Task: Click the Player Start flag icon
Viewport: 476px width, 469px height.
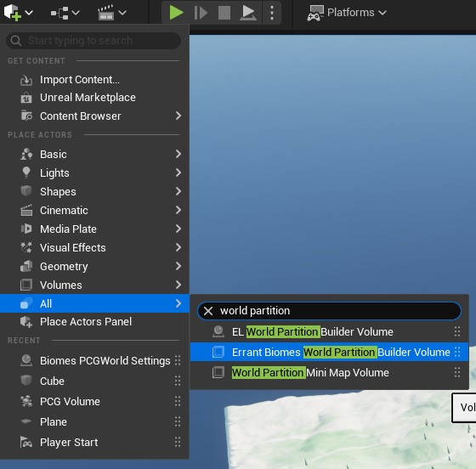Action: 26,443
